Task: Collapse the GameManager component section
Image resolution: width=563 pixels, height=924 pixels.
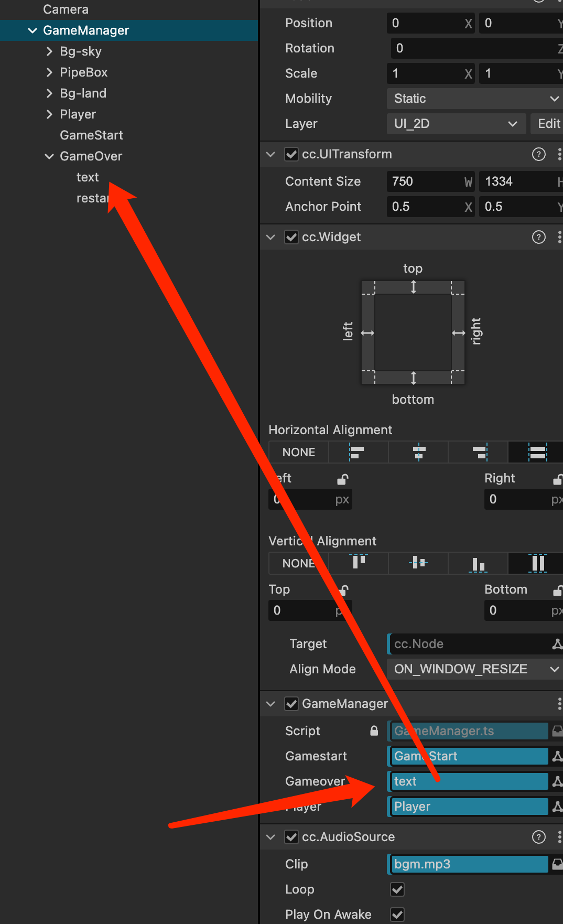Action: pos(270,704)
